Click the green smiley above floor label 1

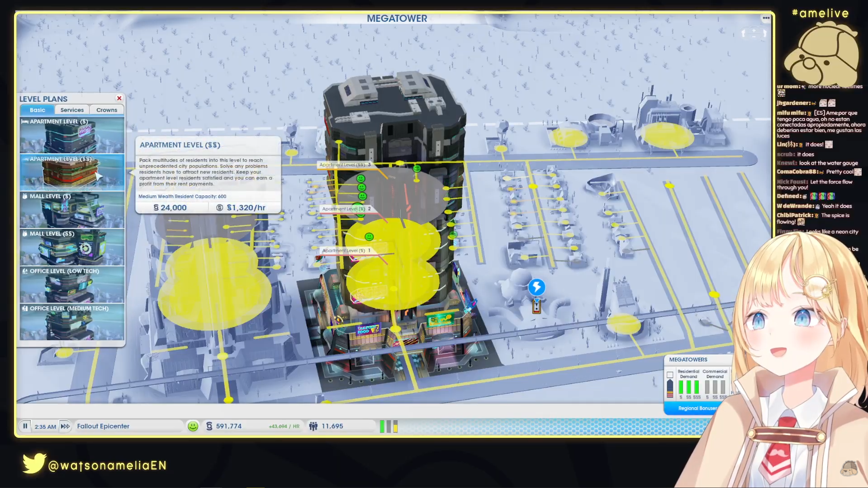click(x=369, y=237)
